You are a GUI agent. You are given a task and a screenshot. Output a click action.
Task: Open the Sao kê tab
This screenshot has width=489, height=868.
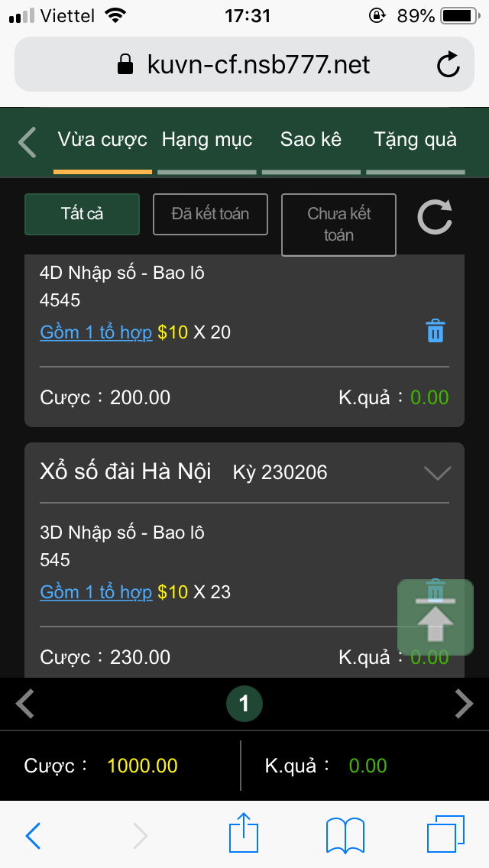pyautogui.click(x=310, y=140)
